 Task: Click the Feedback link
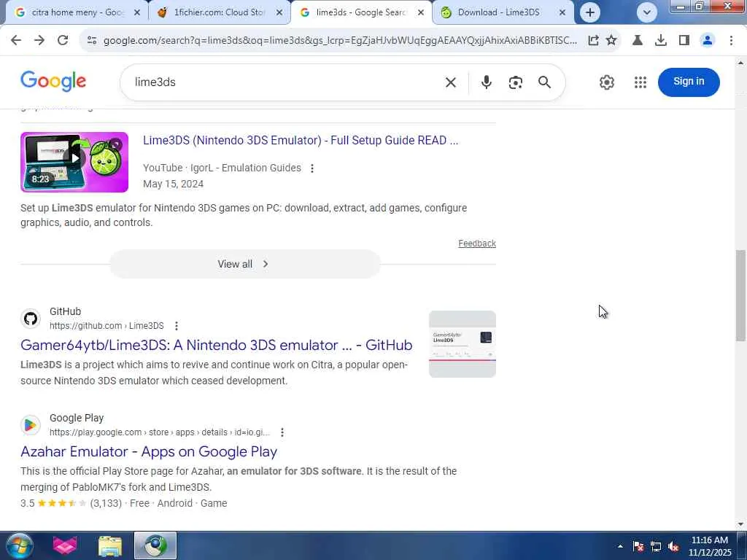click(x=477, y=244)
